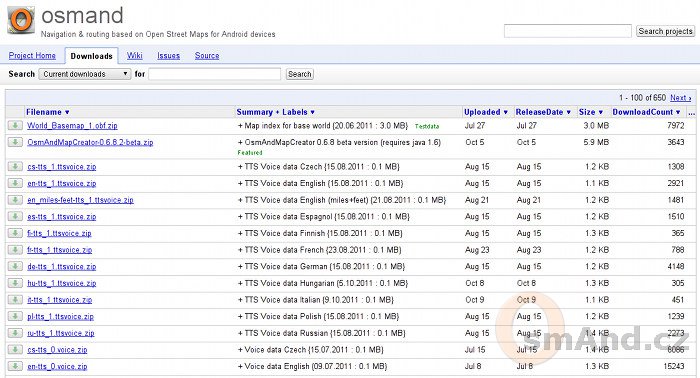Download icon for de-tts_1.ttsvoice.zip
The height and width of the screenshot is (378, 700).
(15, 266)
